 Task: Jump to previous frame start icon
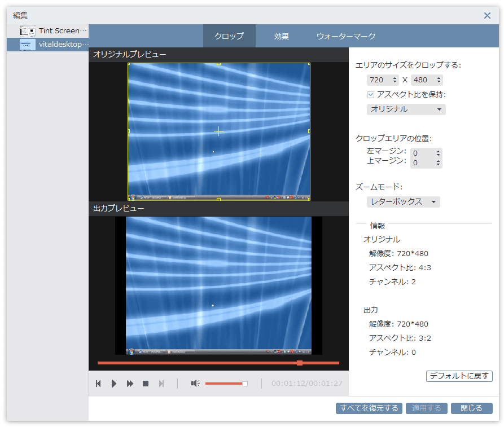click(98, 384)
